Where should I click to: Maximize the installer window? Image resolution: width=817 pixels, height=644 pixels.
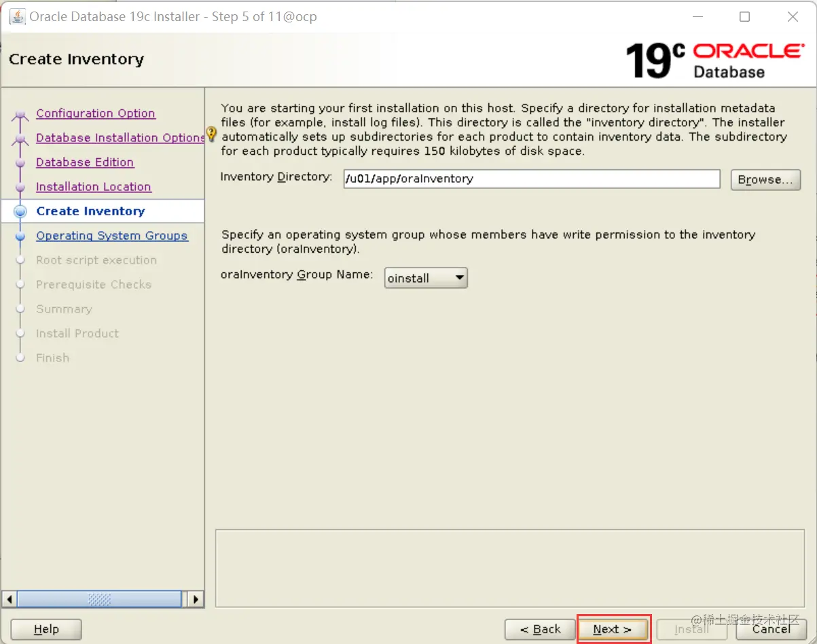745,17
